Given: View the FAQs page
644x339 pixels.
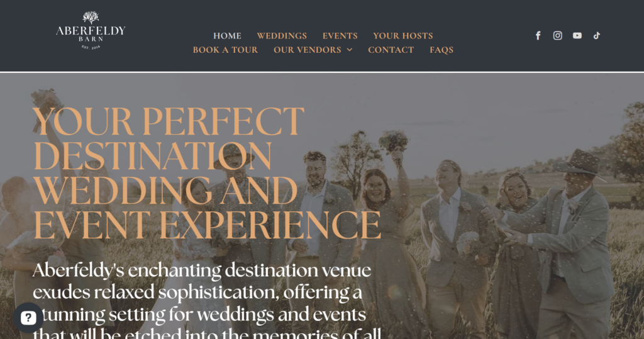Looking at the screenshot, I should pyautogui.click(x=441, y=50).
